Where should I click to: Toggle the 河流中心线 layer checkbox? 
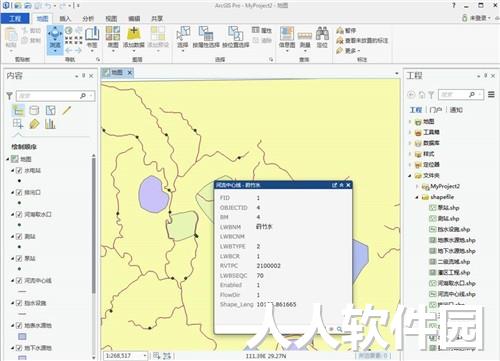click(x=19, y=280)
